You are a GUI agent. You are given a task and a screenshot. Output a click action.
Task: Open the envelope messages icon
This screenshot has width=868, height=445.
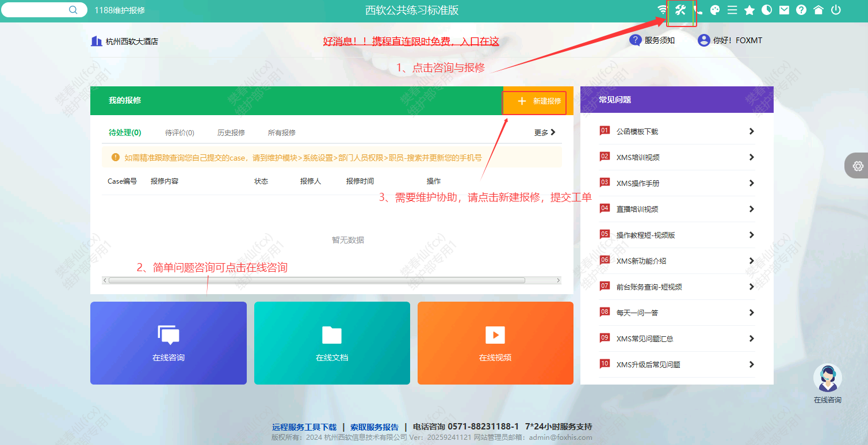(x=784, y=10)
